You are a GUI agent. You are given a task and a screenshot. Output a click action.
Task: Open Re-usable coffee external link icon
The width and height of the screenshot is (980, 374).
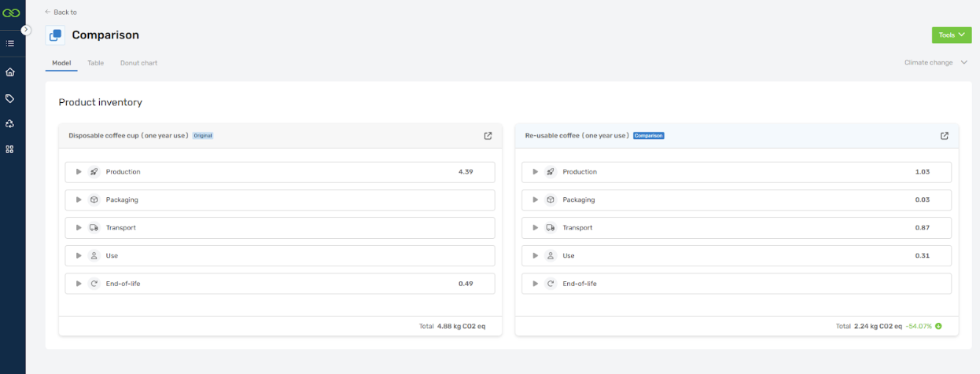(944, 136)
